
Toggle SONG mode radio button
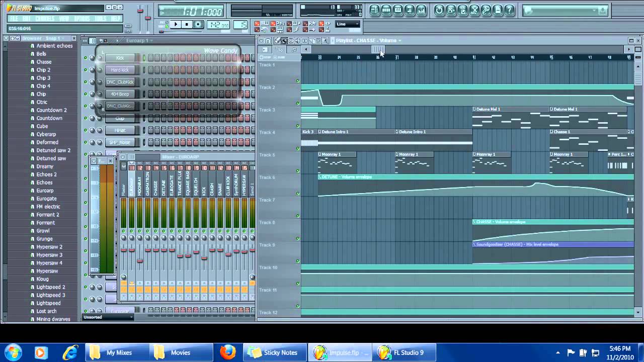(x=167, y=27)
